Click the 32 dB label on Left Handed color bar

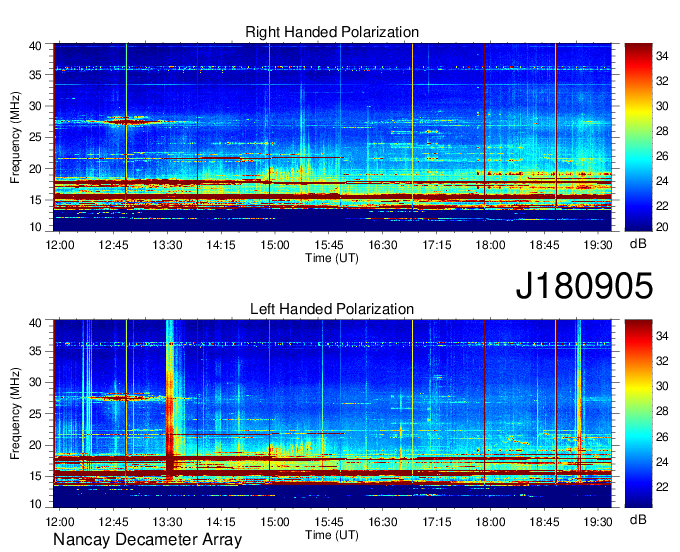click(662, 361)
